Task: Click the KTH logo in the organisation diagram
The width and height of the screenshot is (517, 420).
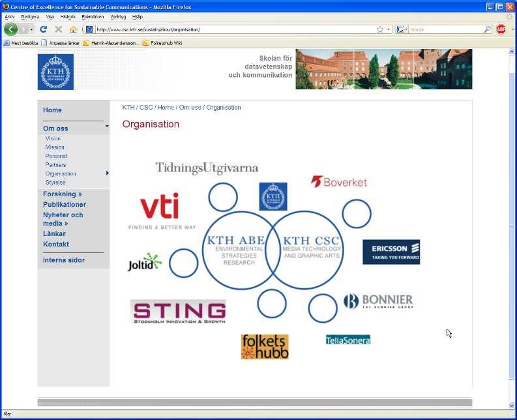Action: (x=273, y=197)
